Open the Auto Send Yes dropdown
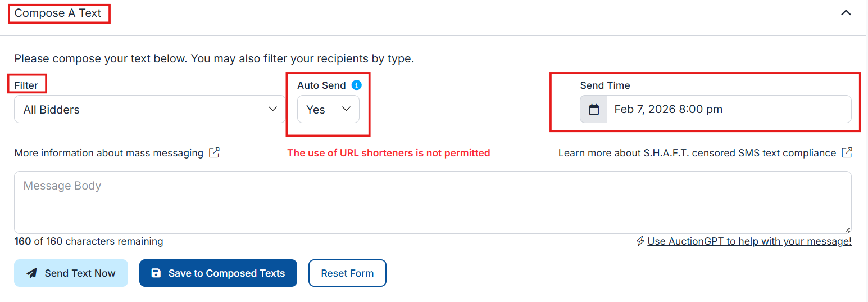The height and width of the screenshot is (302, 868). (328, 110)
